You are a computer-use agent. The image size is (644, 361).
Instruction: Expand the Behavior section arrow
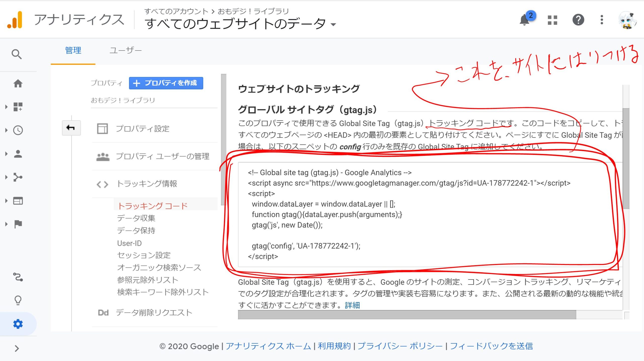tap(6, 201)
